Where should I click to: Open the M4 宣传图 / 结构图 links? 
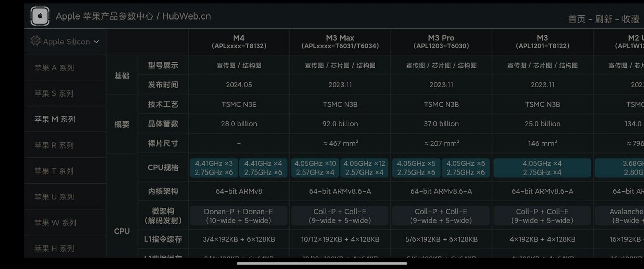[239, 65]
